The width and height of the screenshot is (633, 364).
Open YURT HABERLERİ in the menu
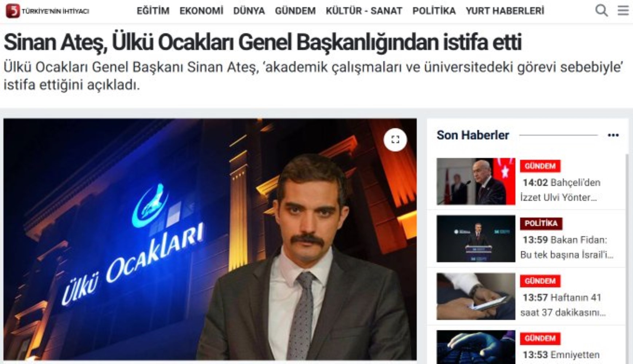coord(505,11)
